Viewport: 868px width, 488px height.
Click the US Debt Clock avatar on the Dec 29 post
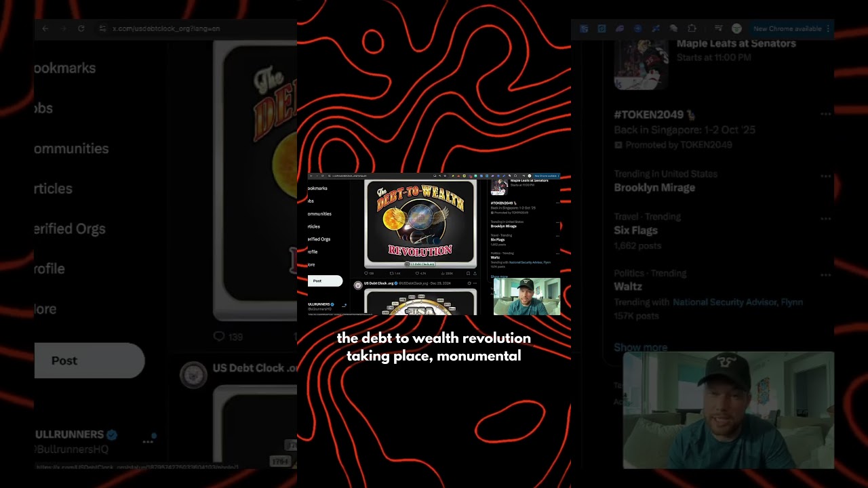coord(358,285)
